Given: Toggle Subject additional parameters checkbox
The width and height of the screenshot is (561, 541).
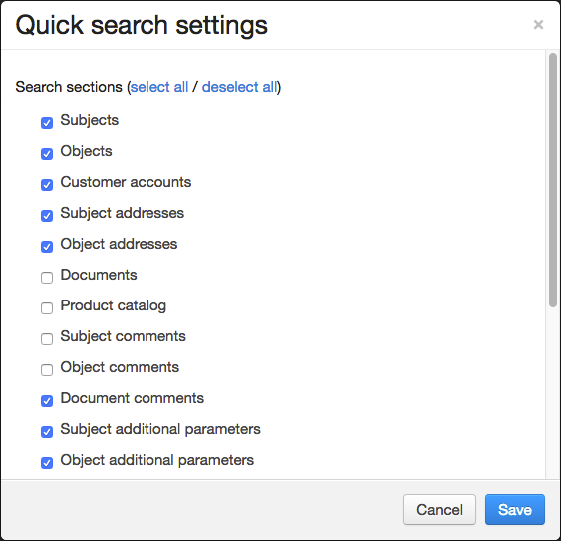Looking at the screenshot, I should click(x=47, y=432).
